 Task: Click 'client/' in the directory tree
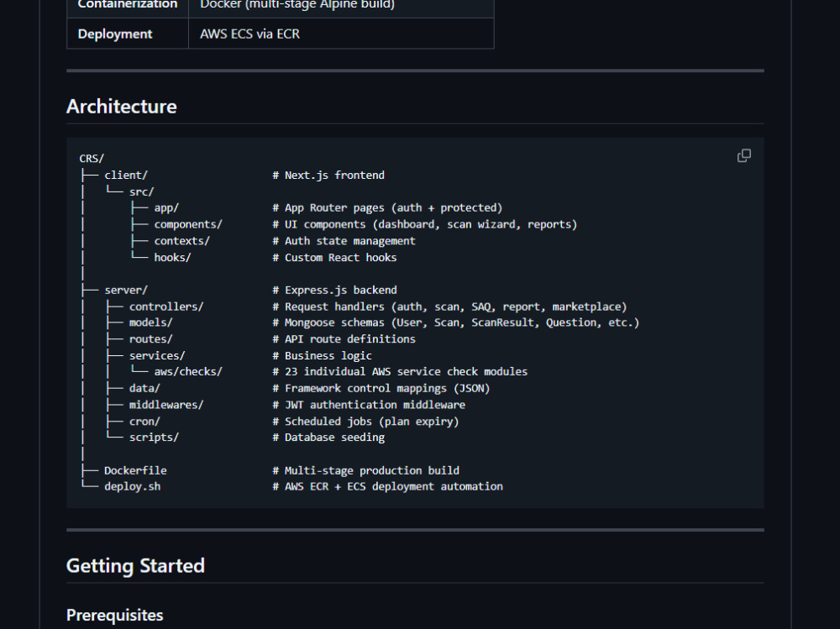(x=126, y=176)
